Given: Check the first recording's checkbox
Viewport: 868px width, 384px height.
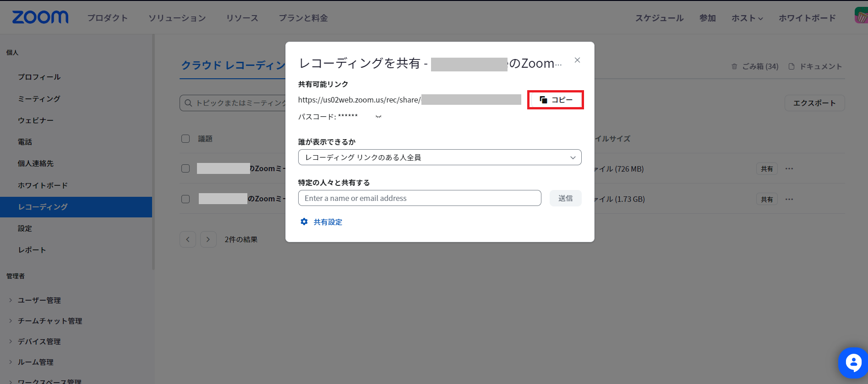Looking at the screenshot, I should point(186,168).
